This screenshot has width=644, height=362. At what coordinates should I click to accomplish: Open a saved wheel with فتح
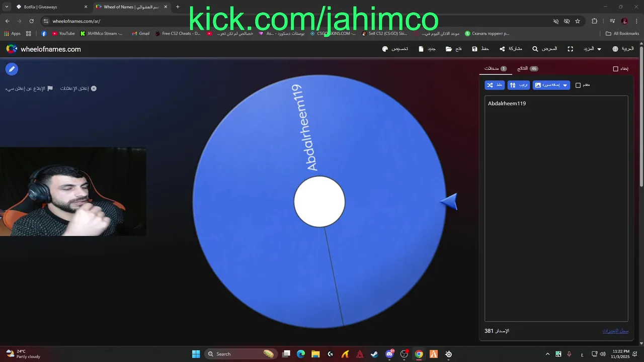[x=454, y=49]
